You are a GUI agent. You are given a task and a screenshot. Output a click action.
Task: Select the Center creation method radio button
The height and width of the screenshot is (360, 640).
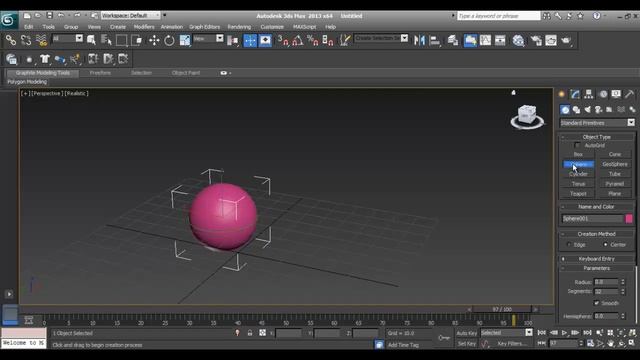(x=605, y=244)
